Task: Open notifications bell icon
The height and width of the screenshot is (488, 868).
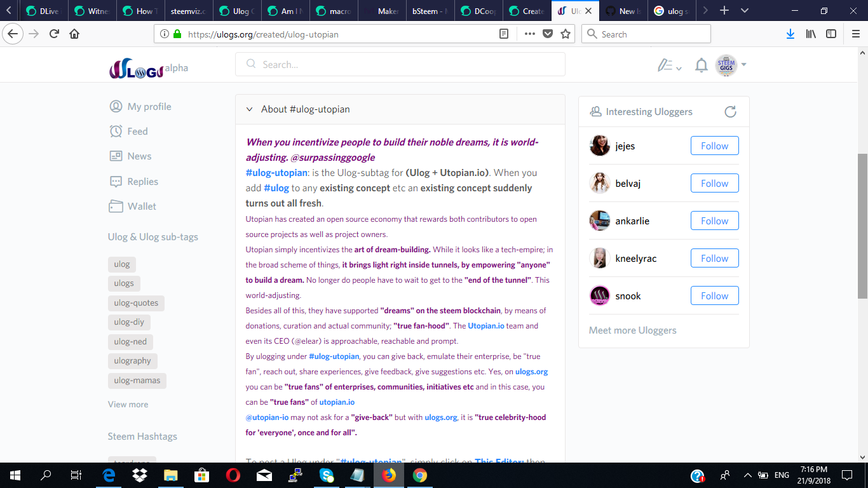Action: point(702,65)
